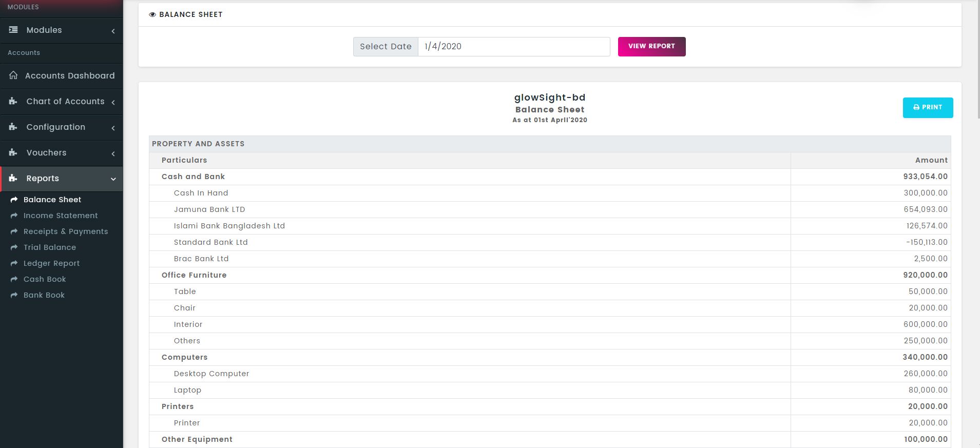
Task: Click the Others amount 250,000.00
Action: (926, 341)
